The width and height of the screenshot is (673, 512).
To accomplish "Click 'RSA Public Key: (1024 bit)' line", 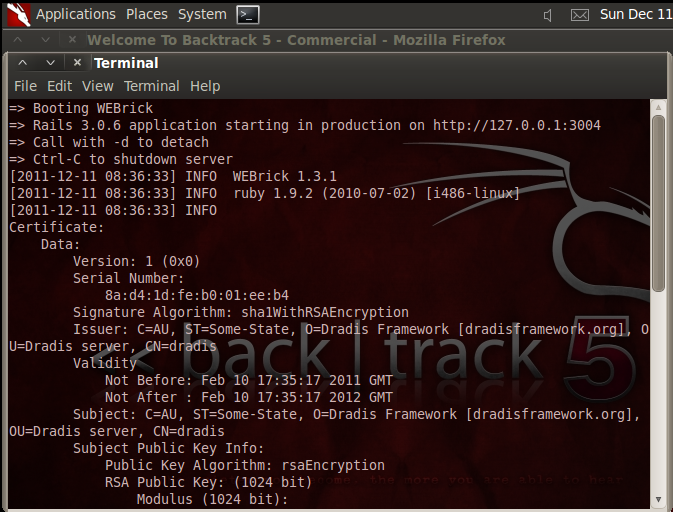I will point(209,482).
